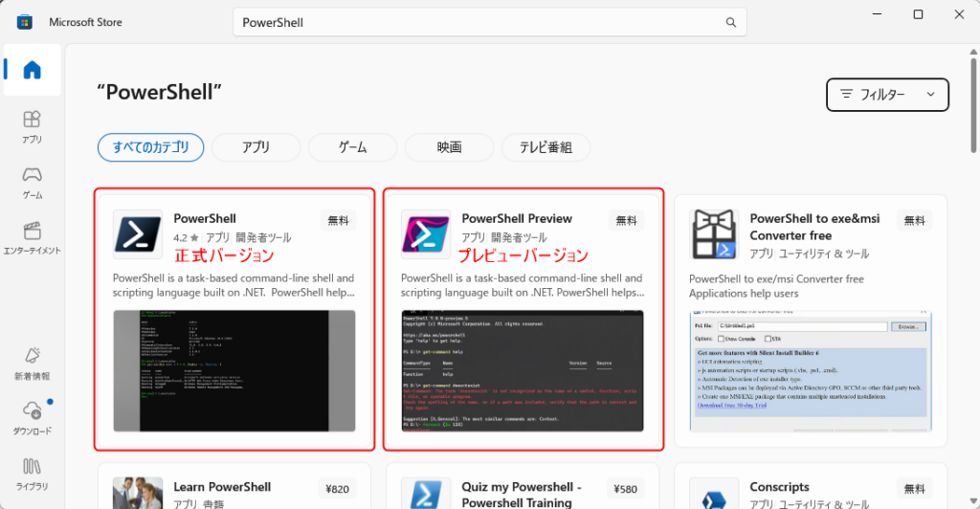Viewport: 980px width, 509px height.
Task: Open the Home icon in sidebar
Action: click(32, 70)
